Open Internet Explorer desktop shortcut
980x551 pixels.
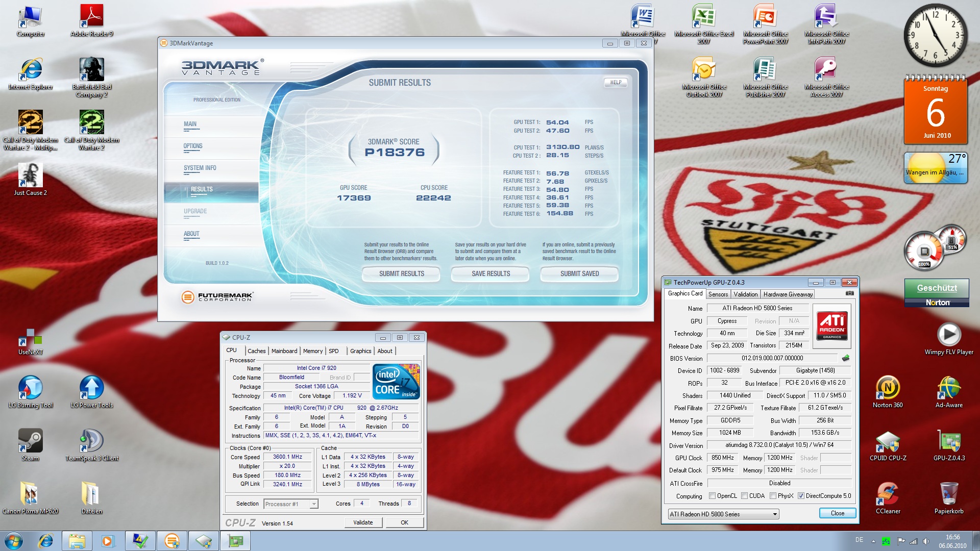pos(31,74)
